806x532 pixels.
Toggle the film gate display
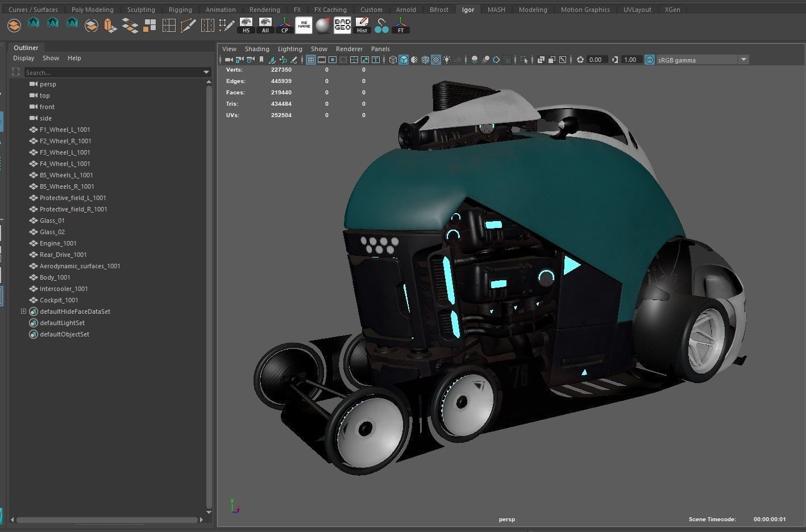pyautogui.click(x=322, y=60)
